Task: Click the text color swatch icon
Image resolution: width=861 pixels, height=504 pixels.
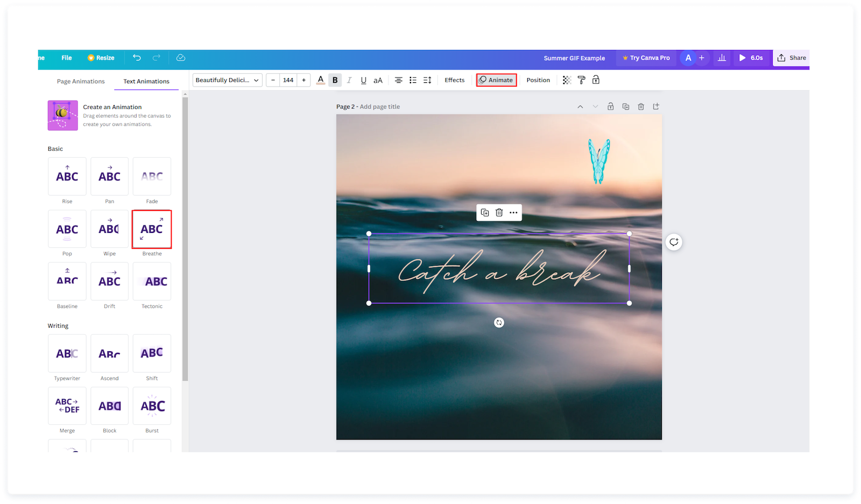Action: point(320,80)
